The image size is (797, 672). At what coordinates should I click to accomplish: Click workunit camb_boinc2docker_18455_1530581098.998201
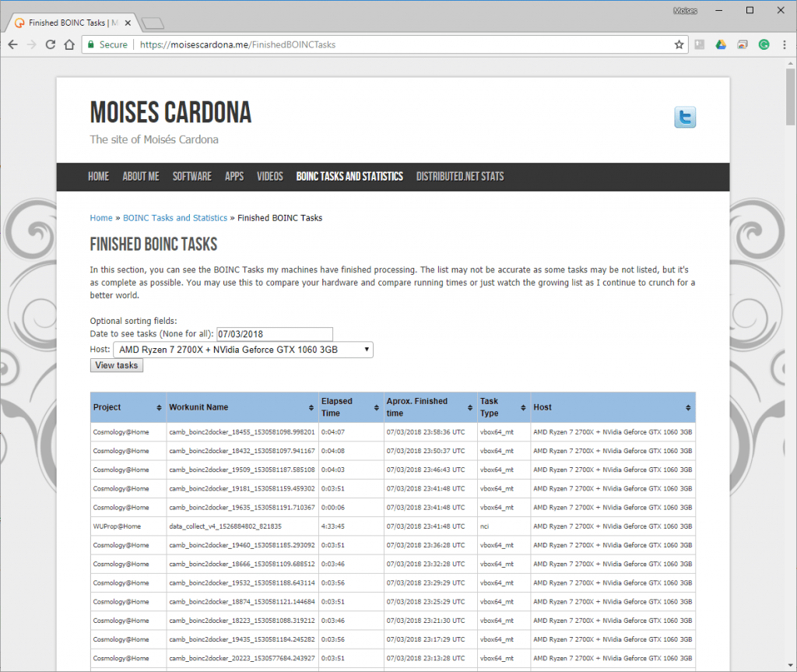click(242, 432)
